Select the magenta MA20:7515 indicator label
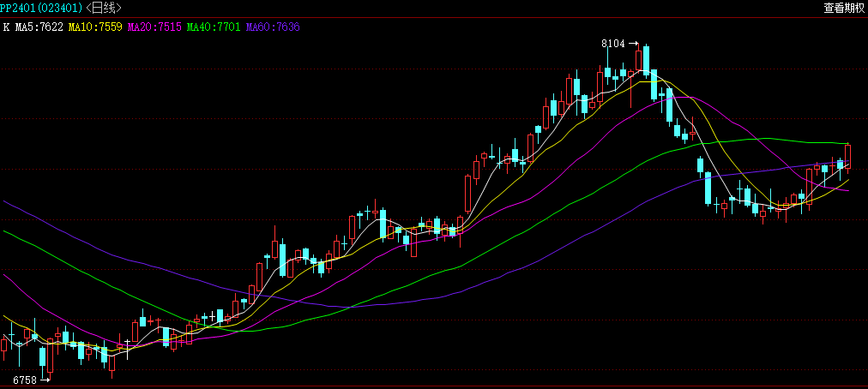868x389 pixels. [154, 27]
